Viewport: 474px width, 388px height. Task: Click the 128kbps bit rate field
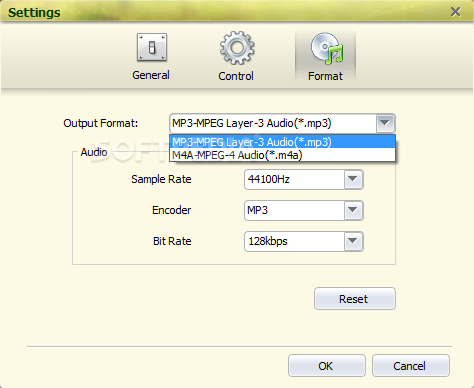[x=294, y=241]
